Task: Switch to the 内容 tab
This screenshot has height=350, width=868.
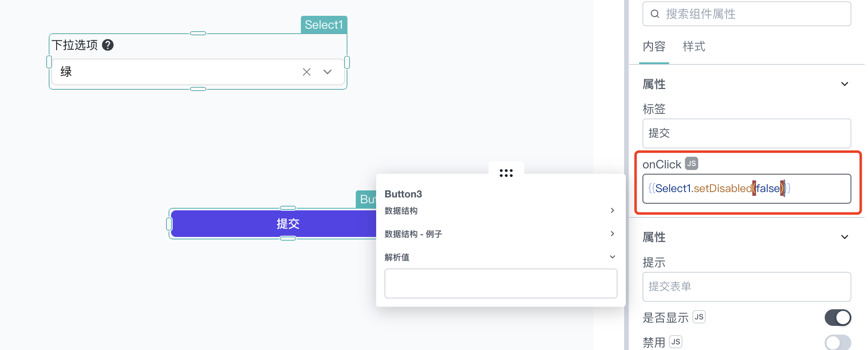Action: [654, 47]
